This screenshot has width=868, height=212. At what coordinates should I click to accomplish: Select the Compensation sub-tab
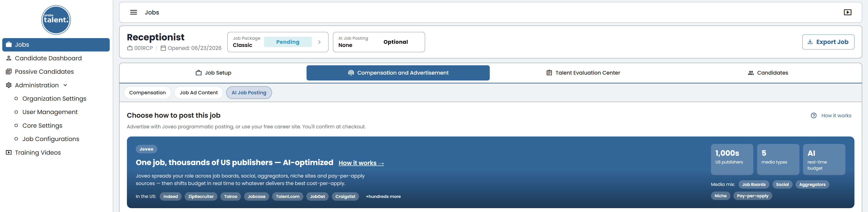[147, 93]
